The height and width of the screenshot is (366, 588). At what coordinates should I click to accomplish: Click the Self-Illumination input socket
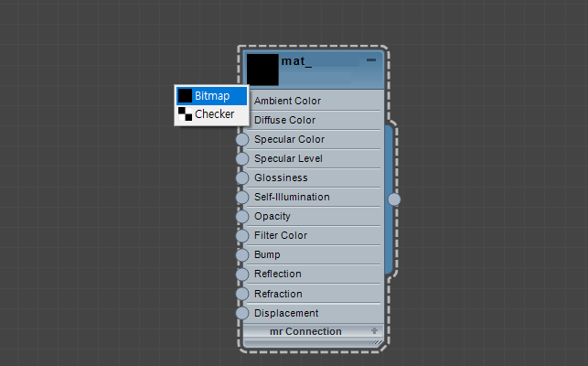click(242, 197)
